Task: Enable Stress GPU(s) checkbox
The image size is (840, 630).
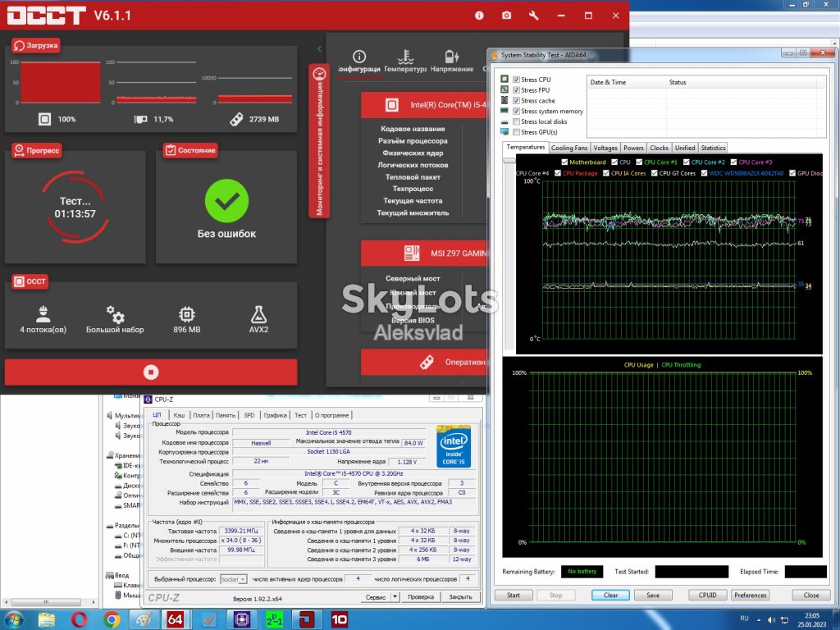Action: click(517, 132)
